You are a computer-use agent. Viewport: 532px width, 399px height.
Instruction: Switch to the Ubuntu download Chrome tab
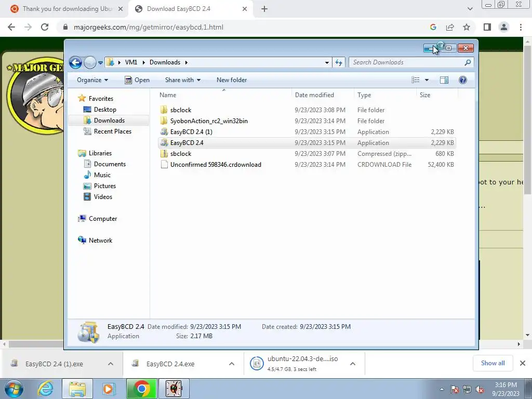63,9
